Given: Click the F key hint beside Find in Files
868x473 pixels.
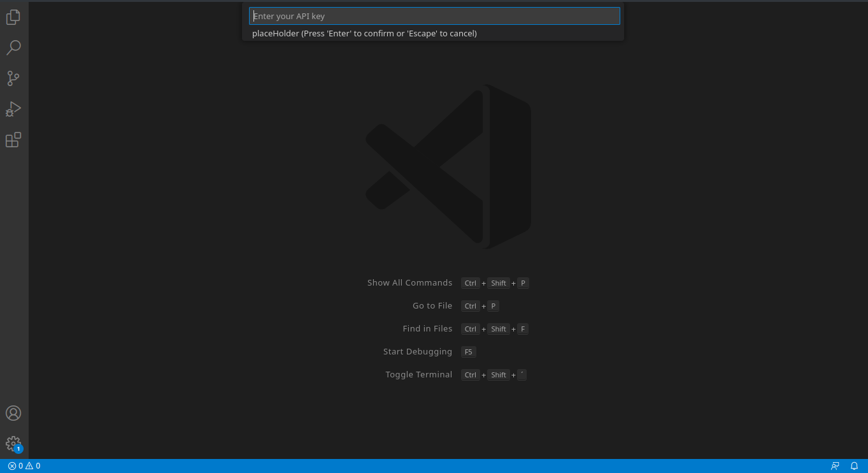Looking at the screenshot, I should [x=523, y=329].
